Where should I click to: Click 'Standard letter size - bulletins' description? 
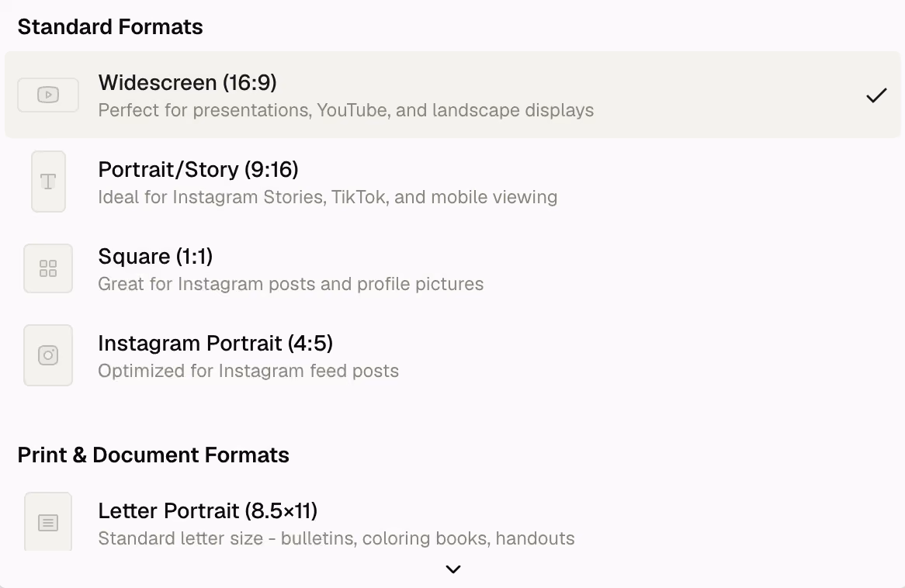coord(337,538)
